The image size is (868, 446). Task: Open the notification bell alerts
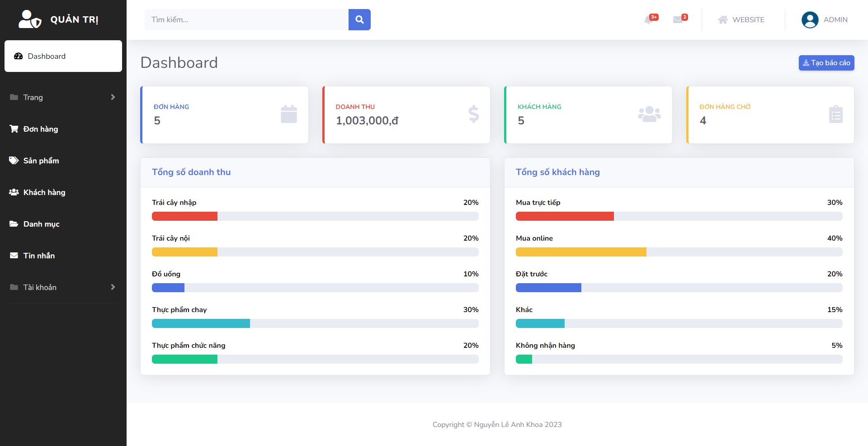click(649, 19)
